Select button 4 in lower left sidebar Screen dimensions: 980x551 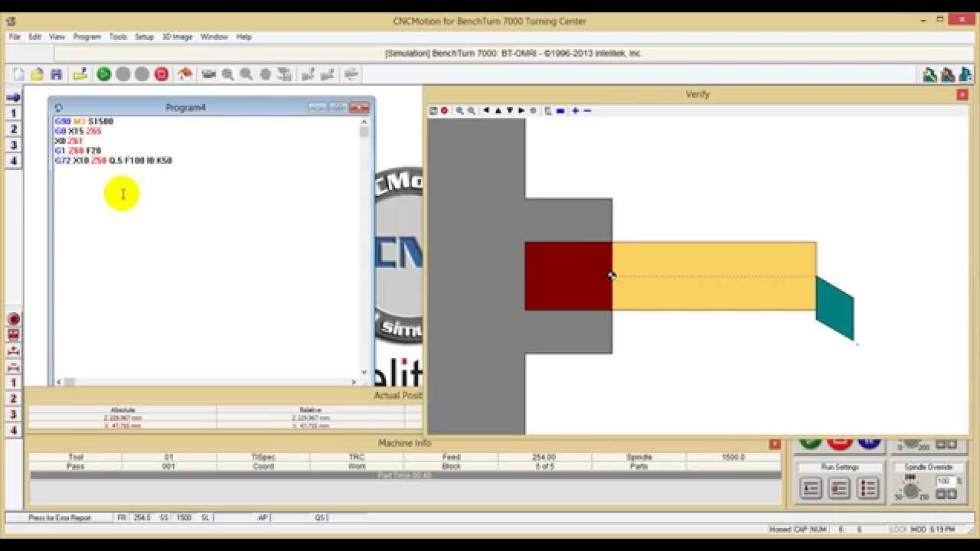point(13,431)
